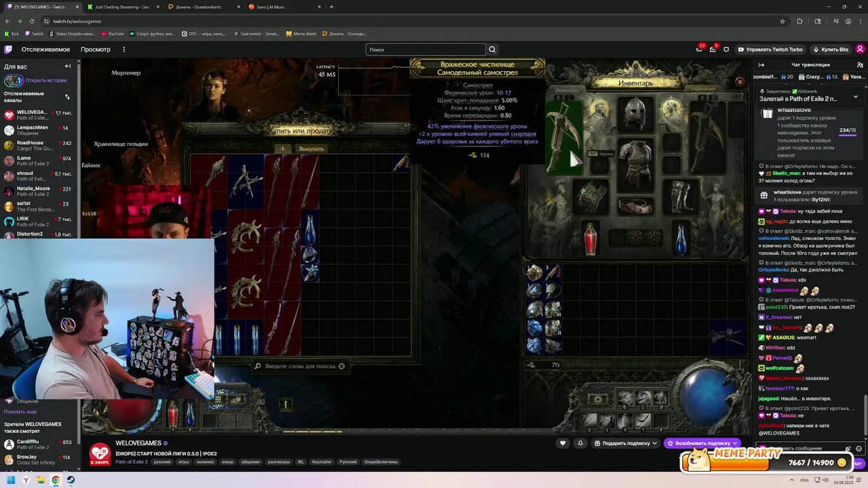Open the user profile avatar menu
The image size is (868, 488).
[x=860, y=49]
